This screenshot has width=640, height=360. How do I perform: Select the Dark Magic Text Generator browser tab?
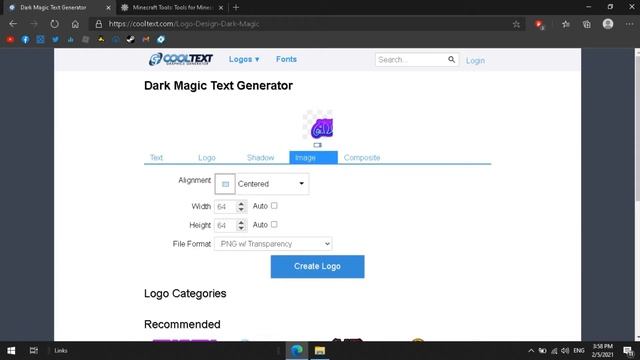(57, 8)
